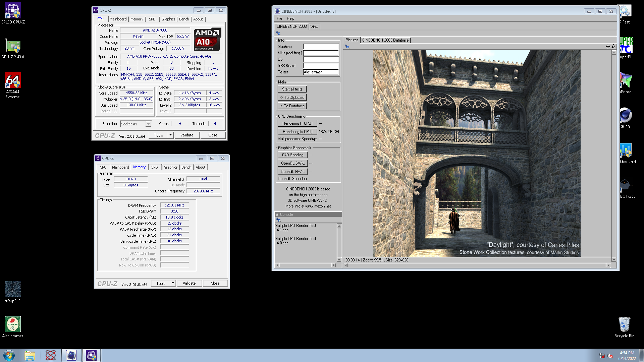644x362 pixels.
Task: Click Close in the Memory CPU-Z window
Action: (x=215, y=283)
